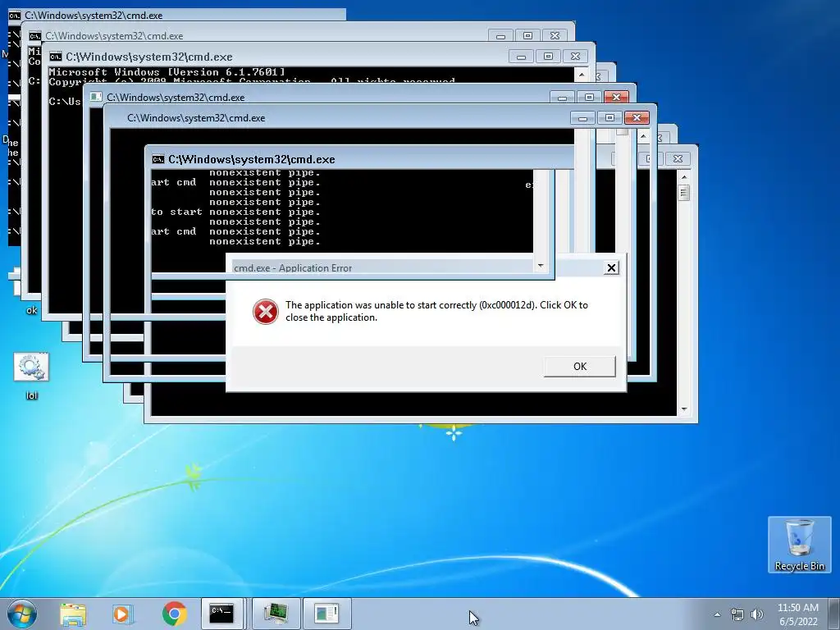Click the 11:50 AM taskbar clock
Screen dimensions: 840x630
click(797, 608)
